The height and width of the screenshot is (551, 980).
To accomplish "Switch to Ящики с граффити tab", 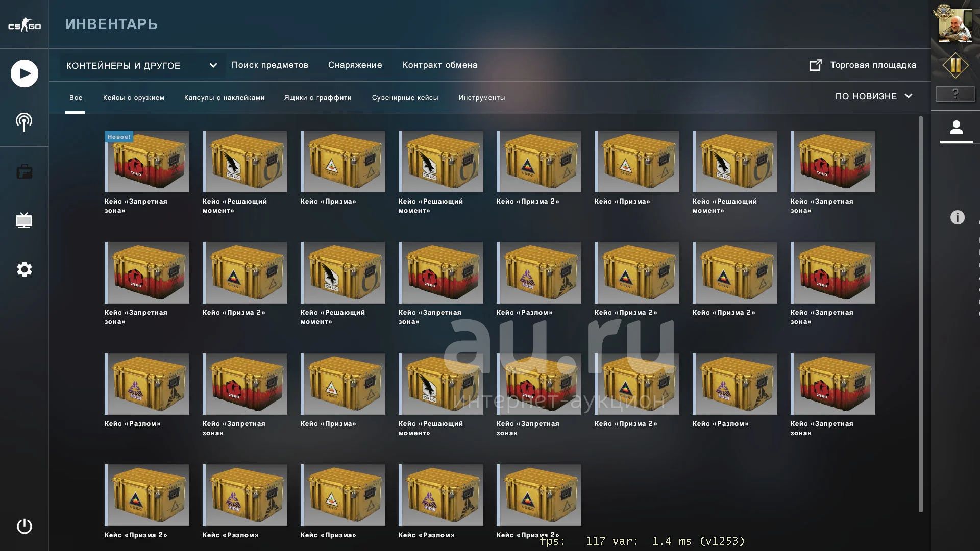I will tap(317, 98).
